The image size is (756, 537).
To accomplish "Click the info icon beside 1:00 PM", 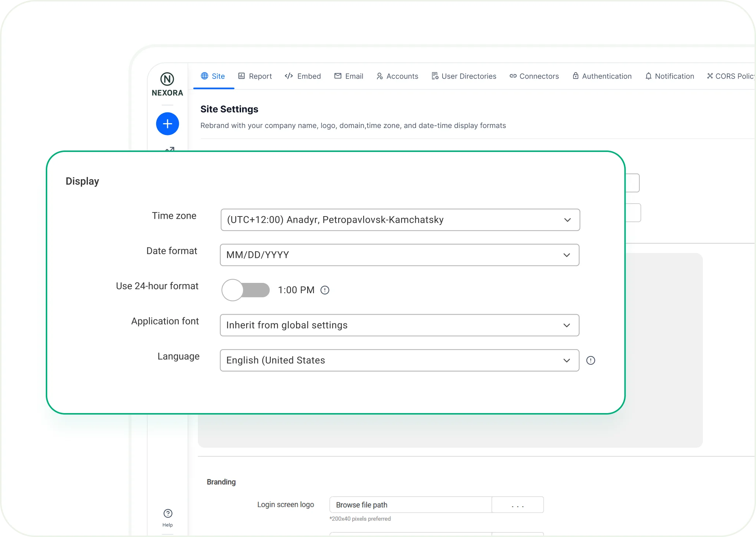I will (x=325, y=290).
